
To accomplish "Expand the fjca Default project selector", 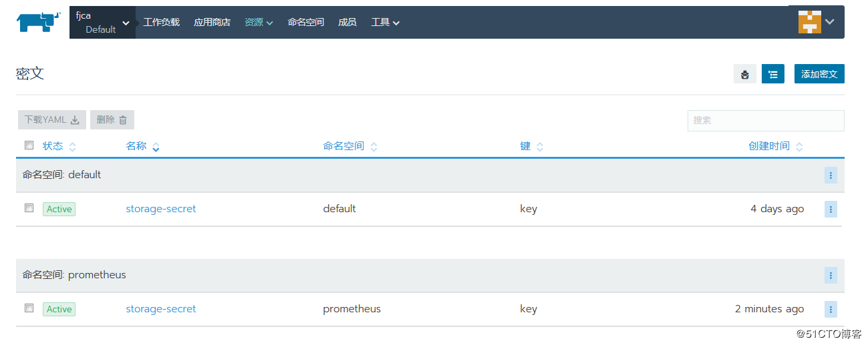I will pos(102,23).
